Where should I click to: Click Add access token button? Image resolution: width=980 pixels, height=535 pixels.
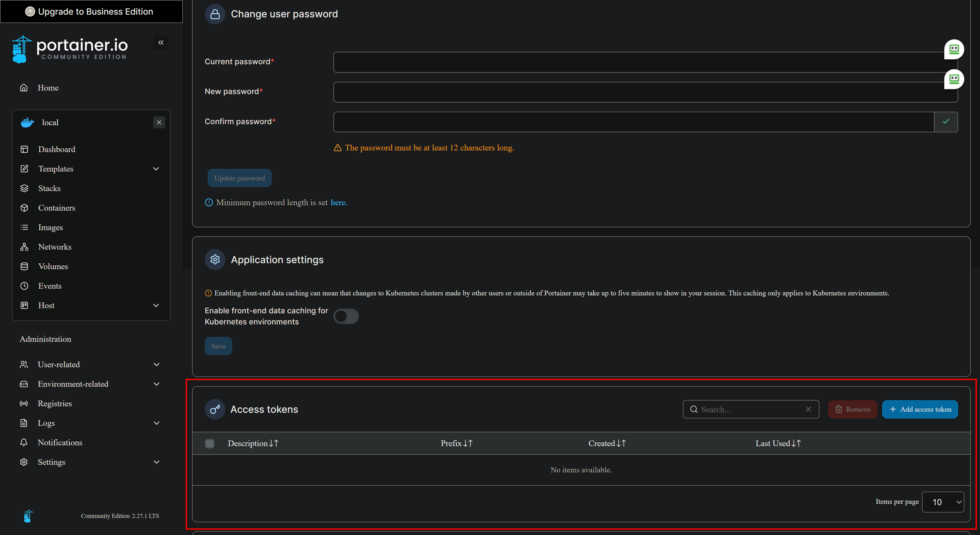pos(920,409)
